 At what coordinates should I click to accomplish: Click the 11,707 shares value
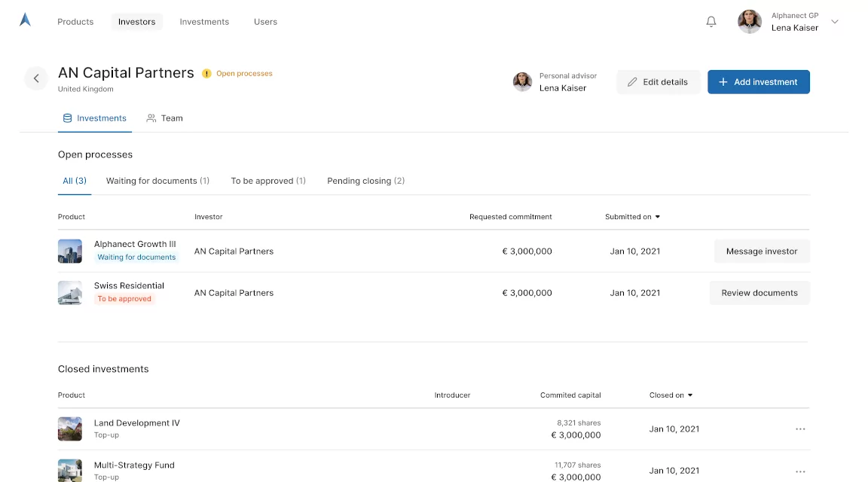(577, 465)
